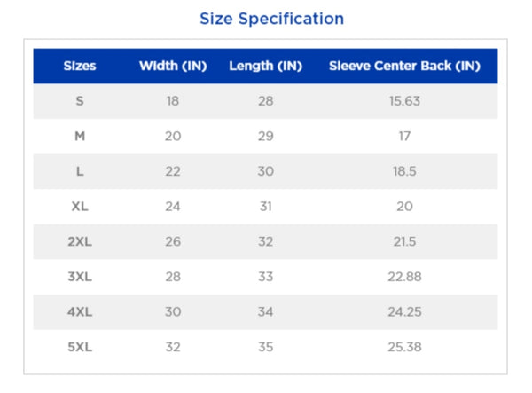The image size is (532, 393).
Task: Select the M size row label
Action: (x=80, y=137)
